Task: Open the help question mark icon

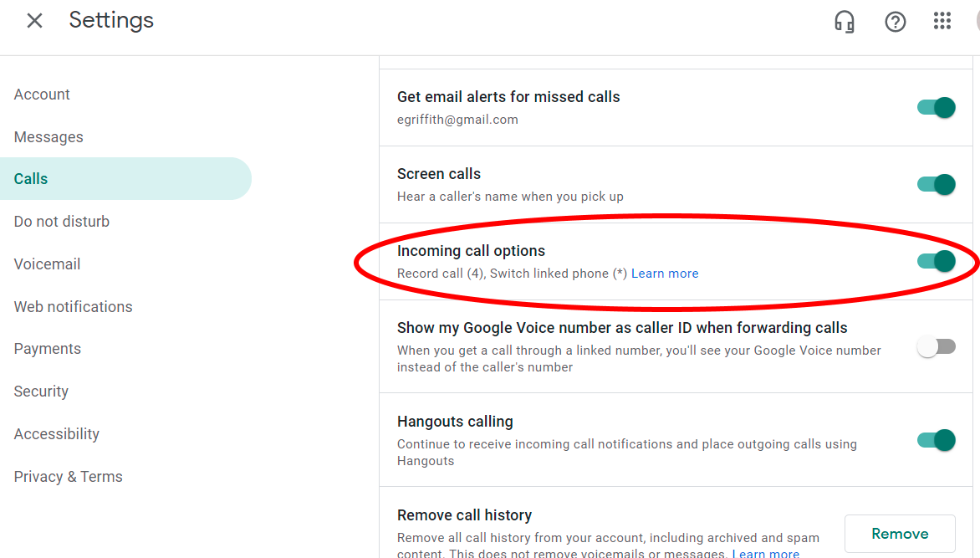Action: pyautogui.click(x=895, y=22)
